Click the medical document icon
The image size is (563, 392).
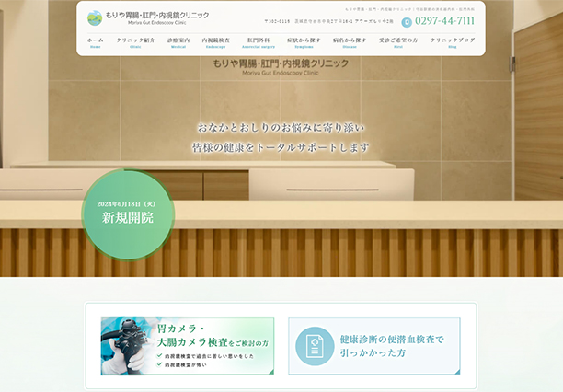[315, 346]
